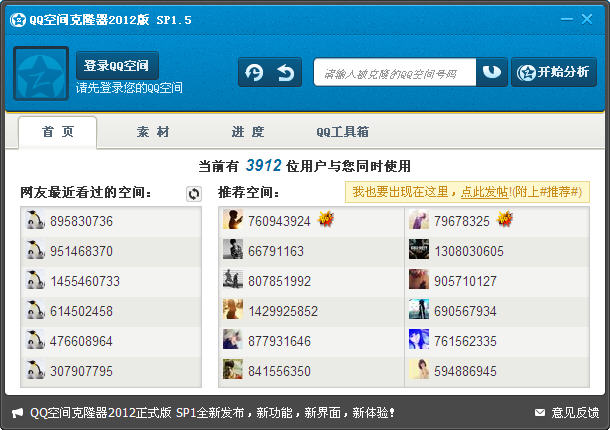This screenshot has height=430, width=610.
Task: Switch to the 首页 tab
Action: [58, 132]
